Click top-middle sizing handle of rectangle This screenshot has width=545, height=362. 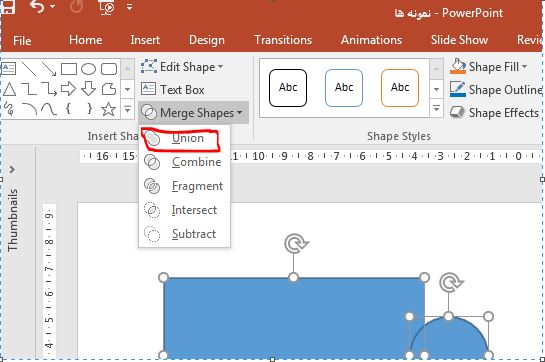click(294, 277)
